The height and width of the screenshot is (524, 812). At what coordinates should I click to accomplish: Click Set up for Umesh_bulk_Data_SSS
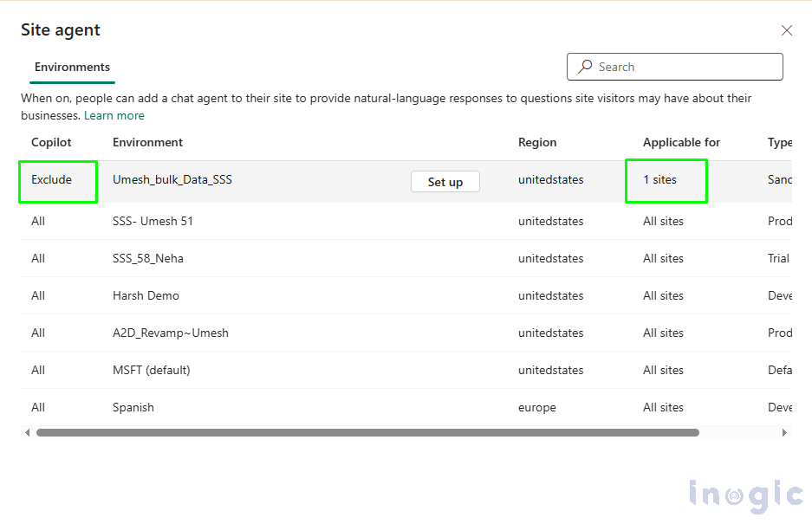point(445,182)
